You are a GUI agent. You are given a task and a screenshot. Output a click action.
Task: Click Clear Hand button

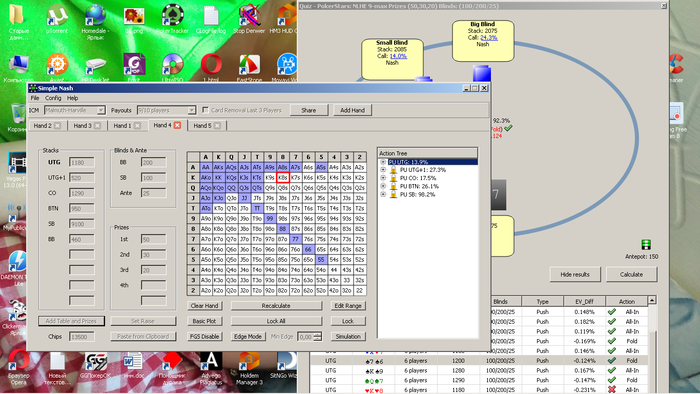pos(204,306)
